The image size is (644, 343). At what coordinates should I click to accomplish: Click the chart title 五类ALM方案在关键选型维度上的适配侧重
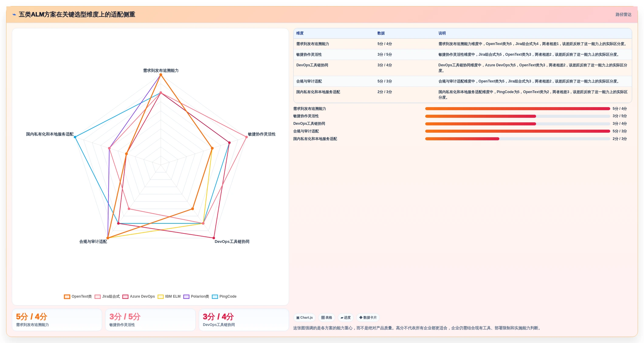tap(77, 15)
